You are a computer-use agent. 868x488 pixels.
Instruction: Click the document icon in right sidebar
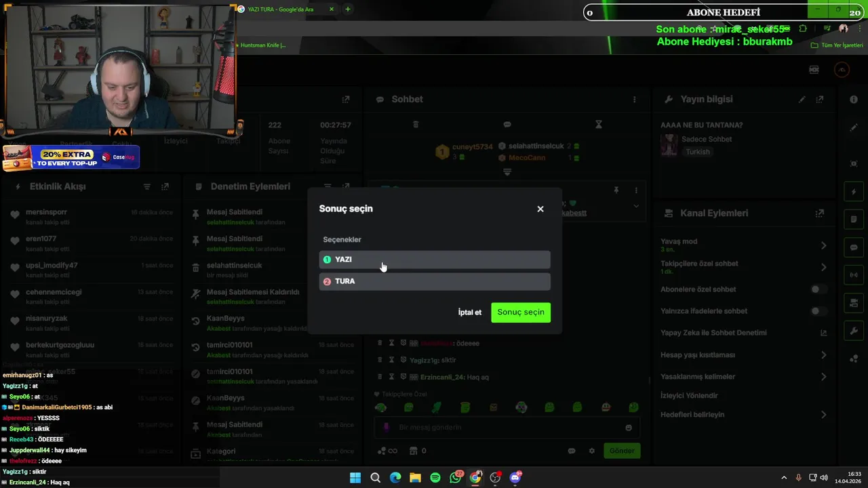[x=854, y=220]
